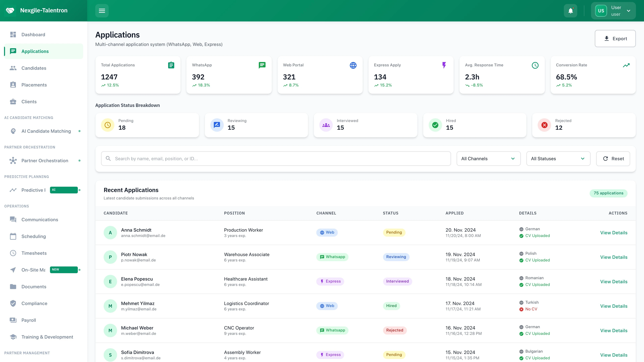
Task: Click the Payroll sidebar icon
Action: [13, 320]
